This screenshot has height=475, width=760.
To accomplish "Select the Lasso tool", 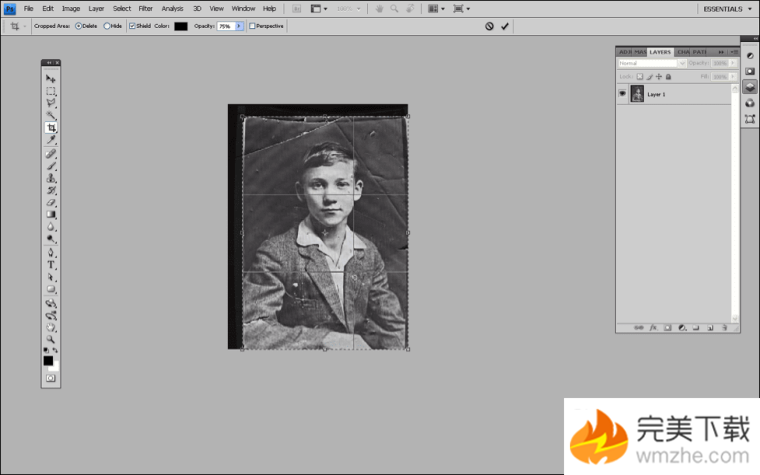I will pyautogui.click(x=51, y=103).
